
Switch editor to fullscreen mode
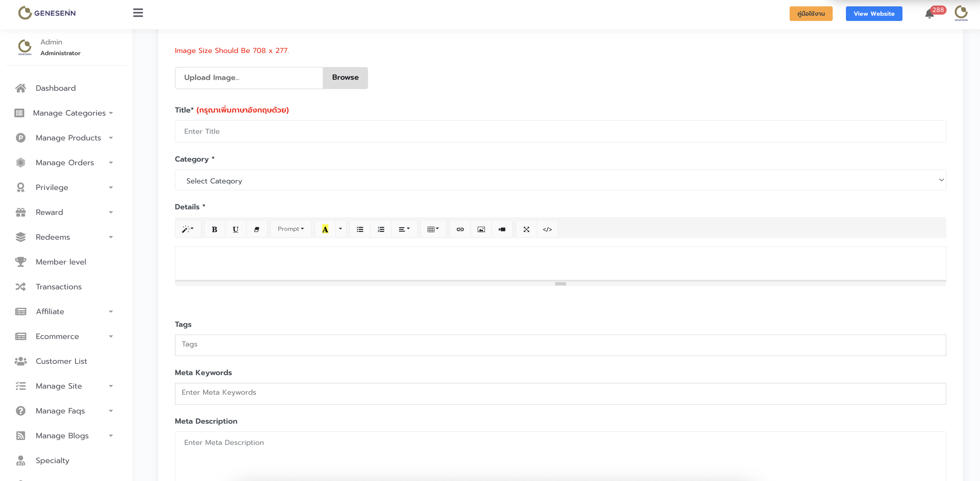[526, 229]
